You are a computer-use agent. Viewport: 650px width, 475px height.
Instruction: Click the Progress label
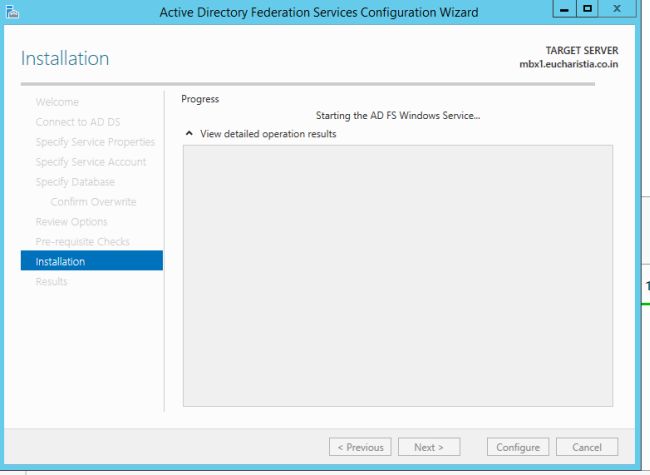[200, 99]
